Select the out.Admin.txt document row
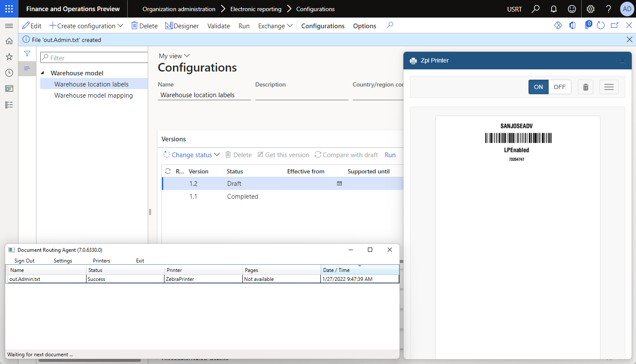 click(x=203, y=279)
